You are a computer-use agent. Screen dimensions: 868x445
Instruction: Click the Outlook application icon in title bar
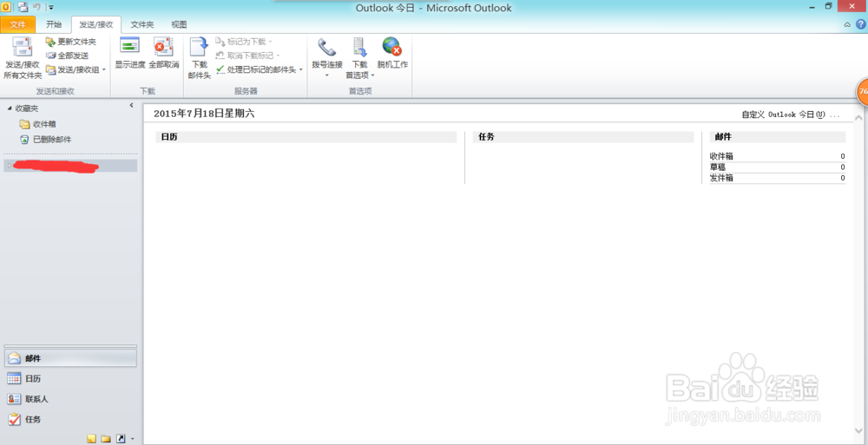click(6, 7)
